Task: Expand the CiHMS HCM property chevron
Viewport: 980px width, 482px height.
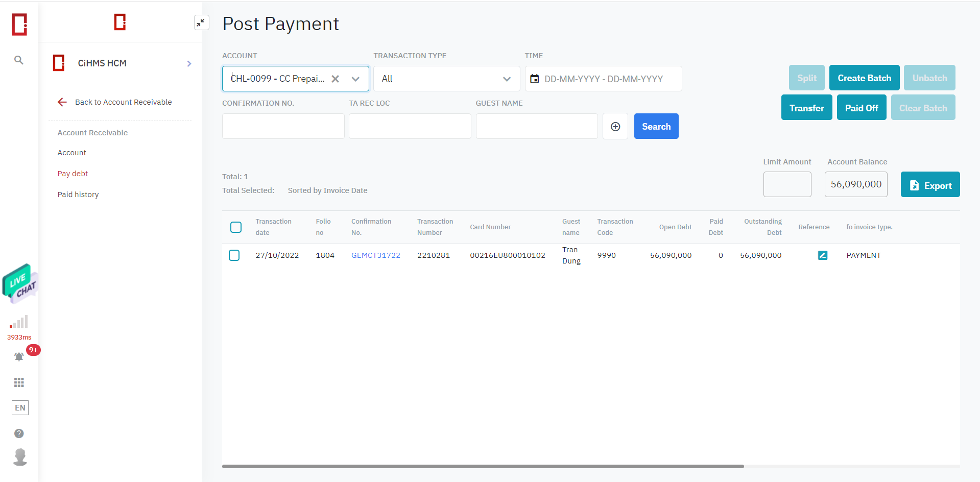Action: click(x=189, y=64)
